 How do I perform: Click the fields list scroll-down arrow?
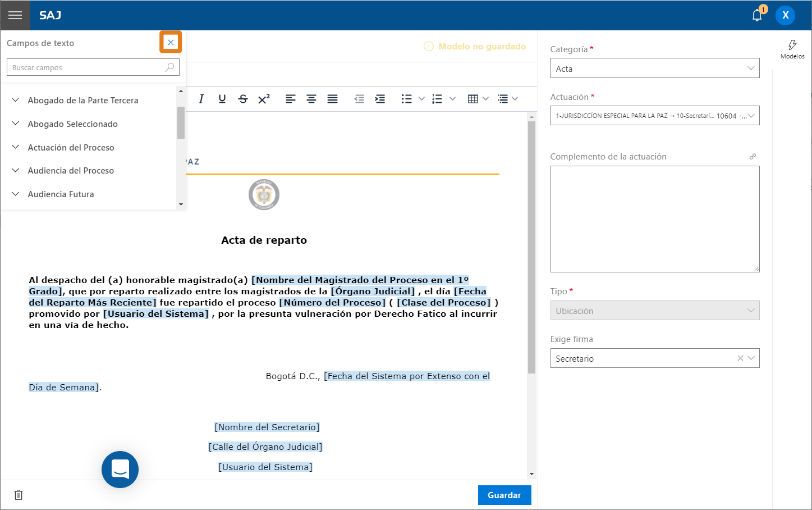181,204
